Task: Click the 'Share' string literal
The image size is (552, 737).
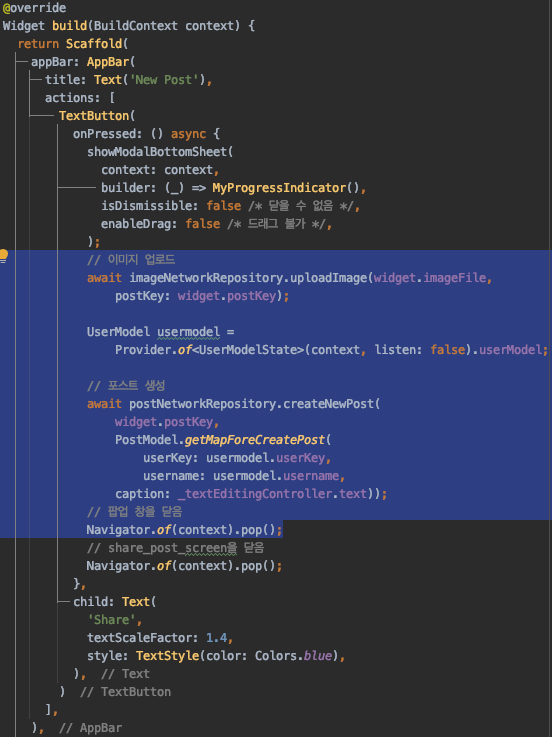Action: [x=111, y=620]
